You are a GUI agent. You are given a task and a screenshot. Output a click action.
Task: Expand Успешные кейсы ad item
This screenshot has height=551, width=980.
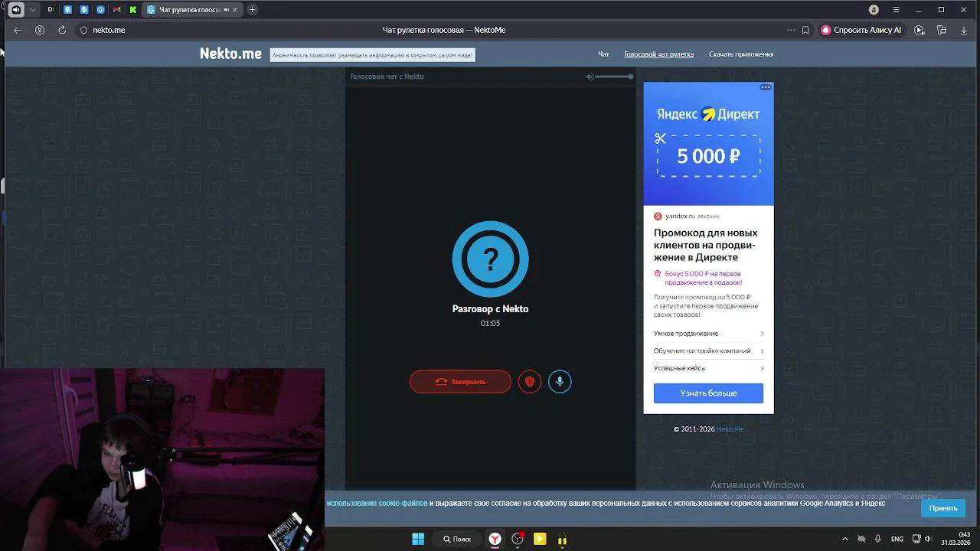[708, 368]
